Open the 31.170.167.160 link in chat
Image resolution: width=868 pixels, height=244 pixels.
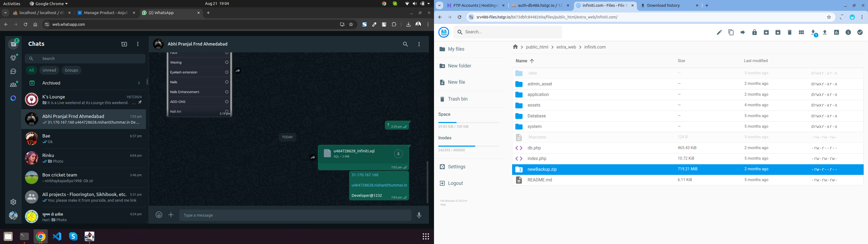point(365,175)
